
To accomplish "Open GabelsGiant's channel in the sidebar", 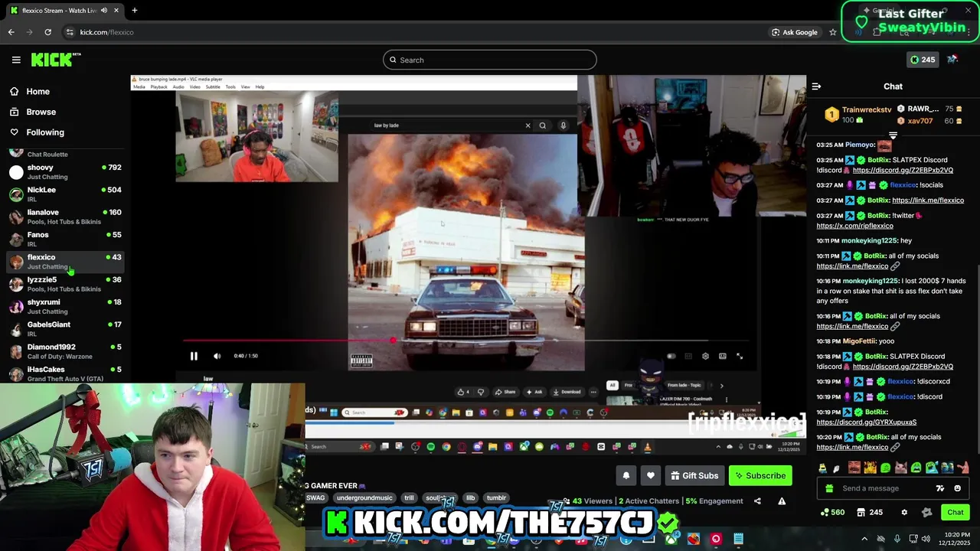I will [65, 328].
